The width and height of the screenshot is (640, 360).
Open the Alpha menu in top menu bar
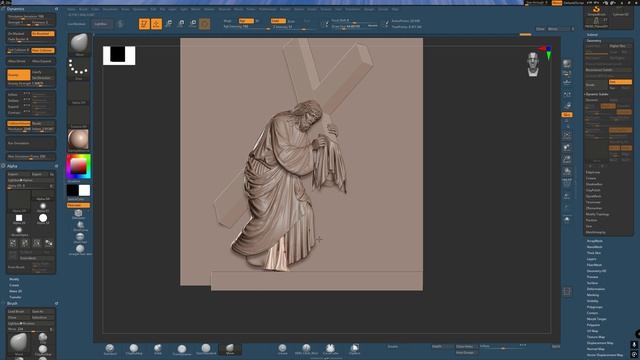click(x=71, y=9)
